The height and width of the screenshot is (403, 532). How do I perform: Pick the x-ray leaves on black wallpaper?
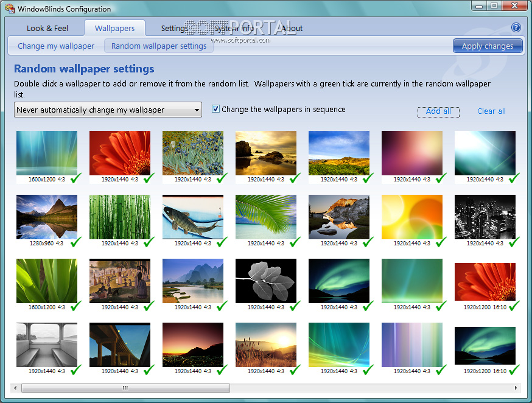265,281
